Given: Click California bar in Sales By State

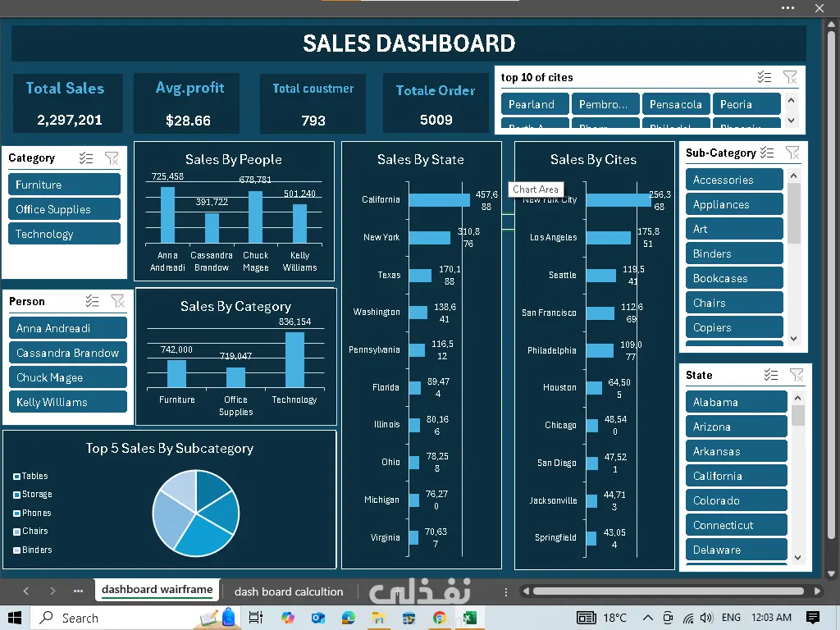Looking at the screenshot, I should [x=440, y=200].
